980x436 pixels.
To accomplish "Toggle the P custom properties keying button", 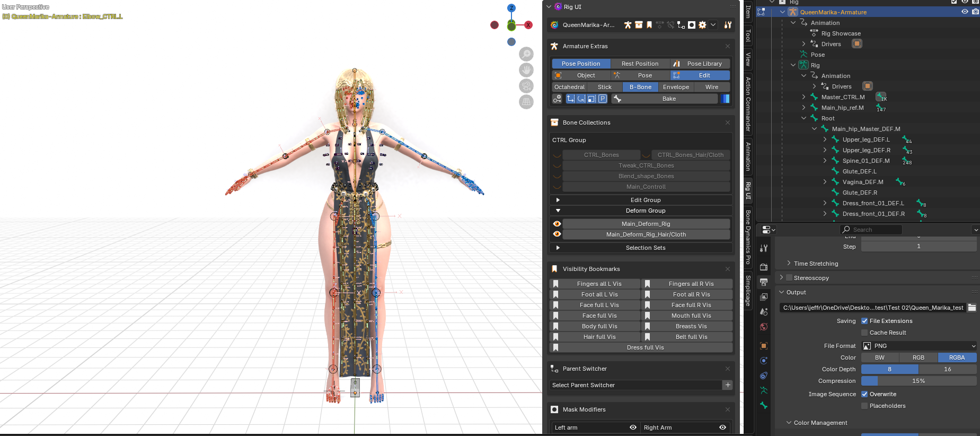I will pyautogui.click(x=603, y=99).
